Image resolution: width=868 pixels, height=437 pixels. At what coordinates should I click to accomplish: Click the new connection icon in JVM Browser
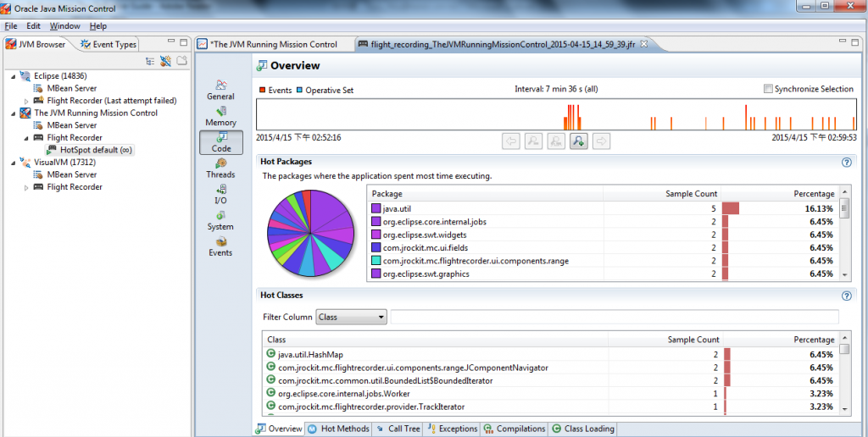click(x=165, y=61)
